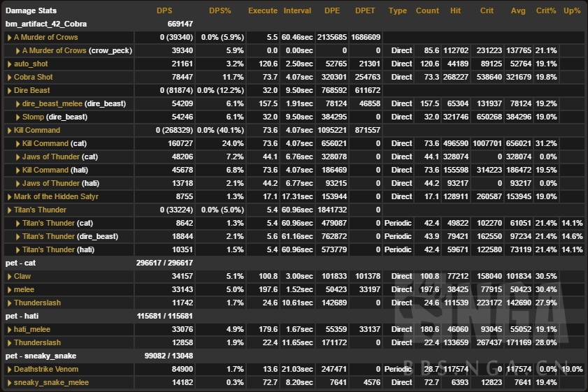Sort by the DPET column header
This screenshot has height=392, width=588.
point(365,10)
